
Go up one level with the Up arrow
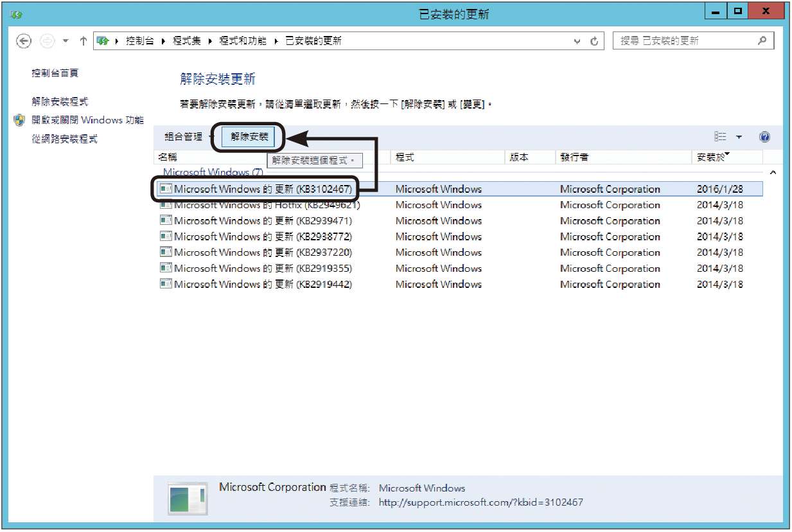pos(83,41)
